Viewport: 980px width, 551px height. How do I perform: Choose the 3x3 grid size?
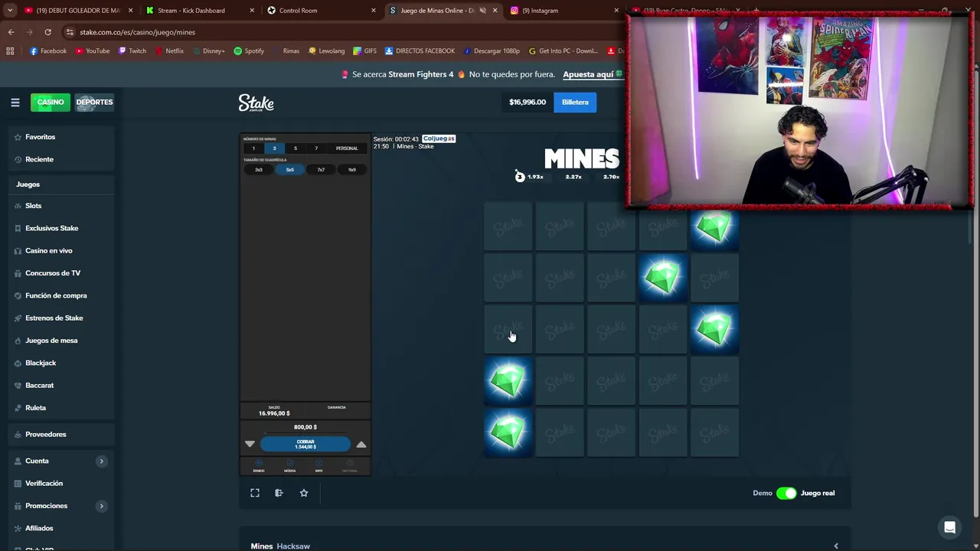[259, 169]
